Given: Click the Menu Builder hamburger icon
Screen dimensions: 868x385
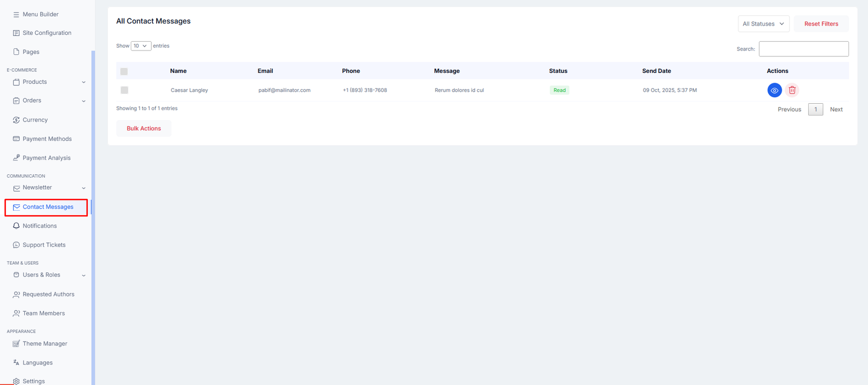Looking at the screenshot, I should (16, 15).
